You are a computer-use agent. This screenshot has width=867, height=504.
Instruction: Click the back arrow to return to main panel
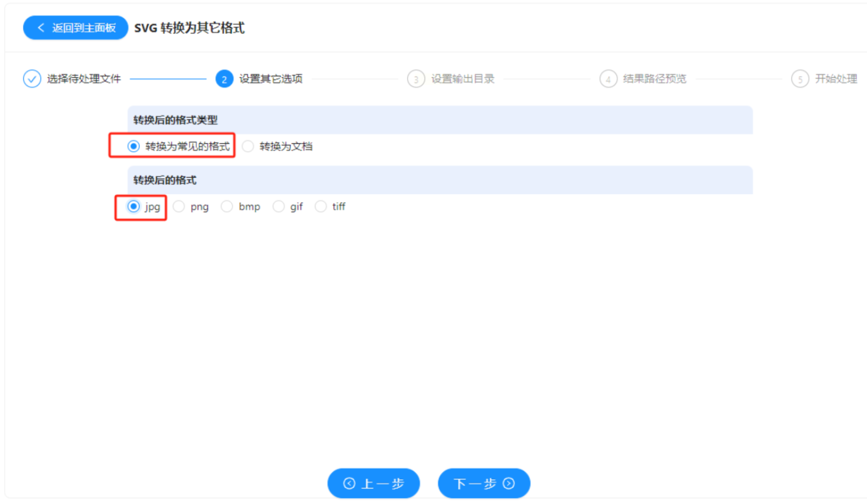(41, 28)
